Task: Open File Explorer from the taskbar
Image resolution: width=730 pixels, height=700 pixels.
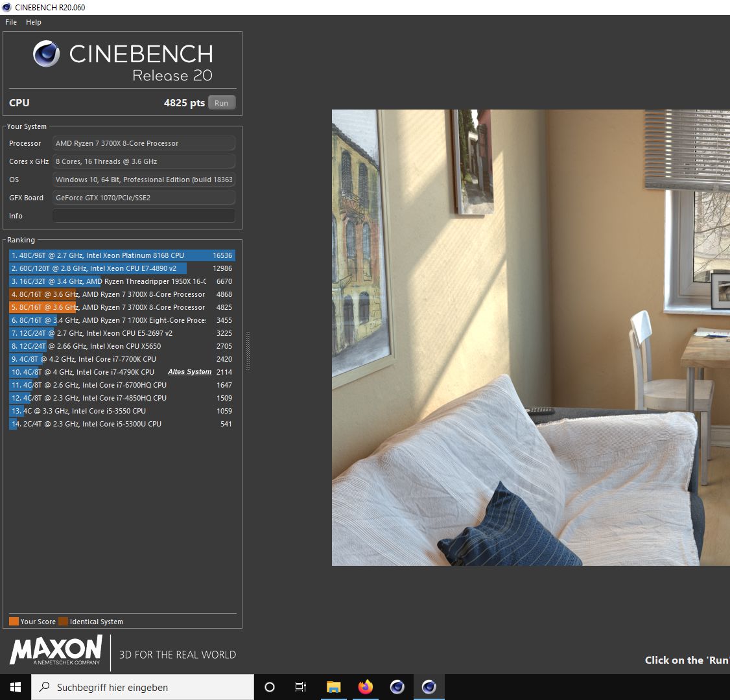Action: click(x=334, y=687)
